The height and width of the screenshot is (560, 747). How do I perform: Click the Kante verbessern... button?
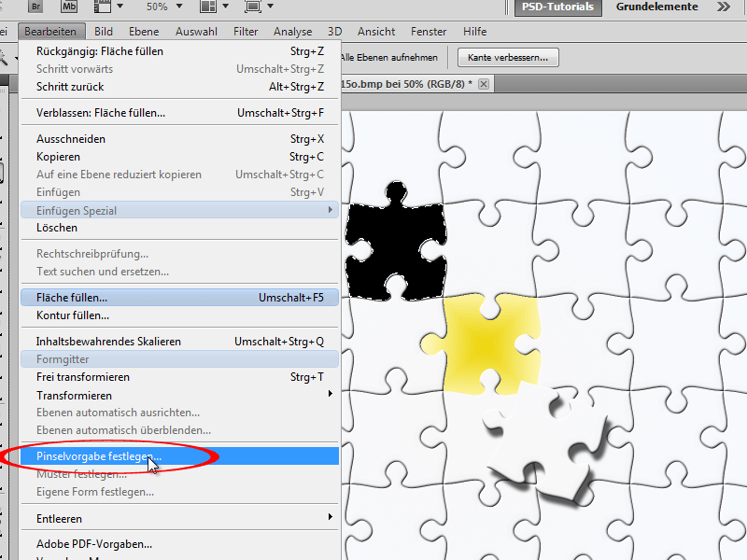point(508,58)
